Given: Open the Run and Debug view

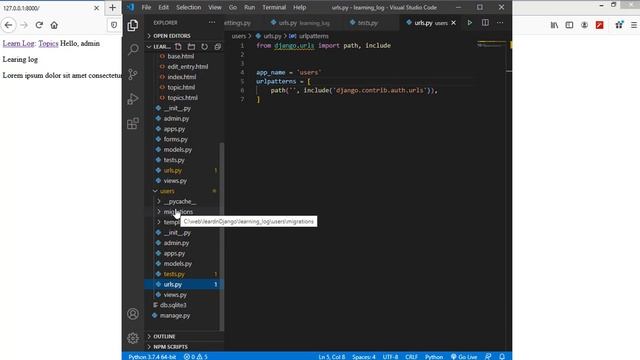Looking at the screenshot, I should click(133, 99).
